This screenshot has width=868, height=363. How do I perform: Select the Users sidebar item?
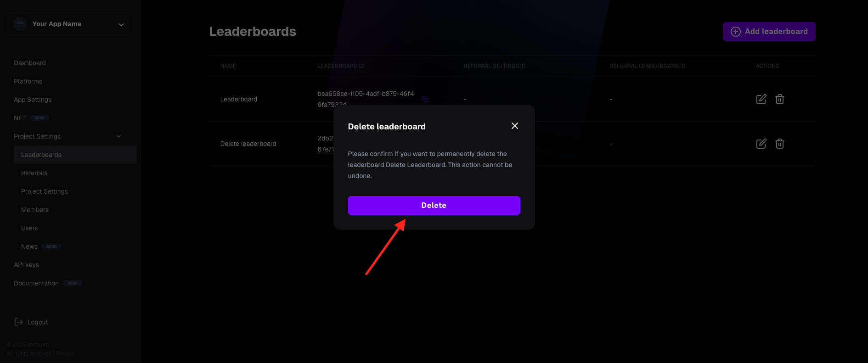(29, 228)
